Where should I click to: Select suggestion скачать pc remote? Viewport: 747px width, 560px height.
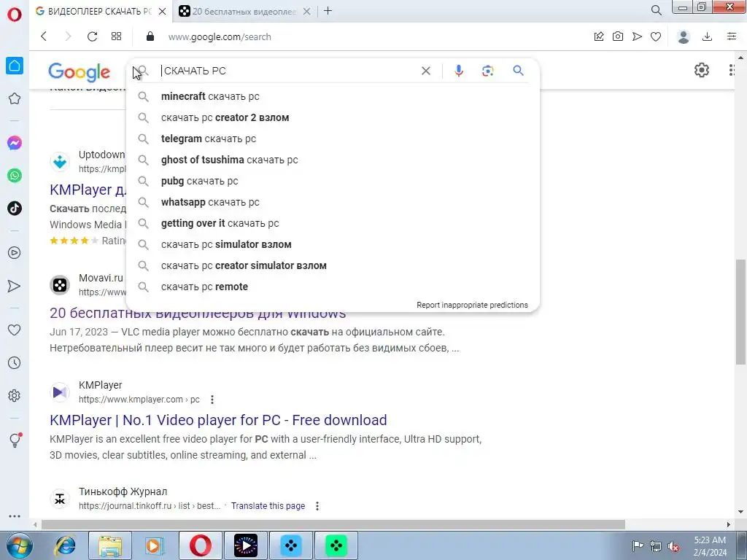pos(333,287)
